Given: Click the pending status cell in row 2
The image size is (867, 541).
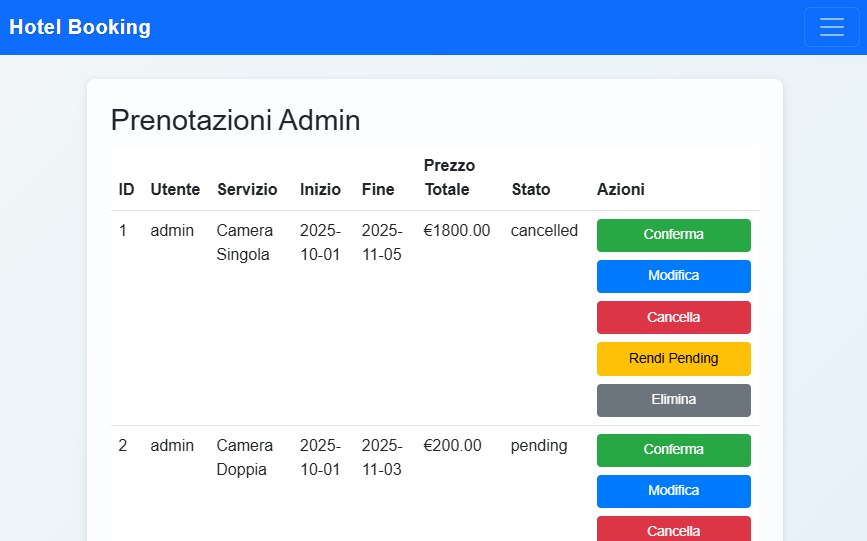Looking at the screenshot, I should click(538, 446).
